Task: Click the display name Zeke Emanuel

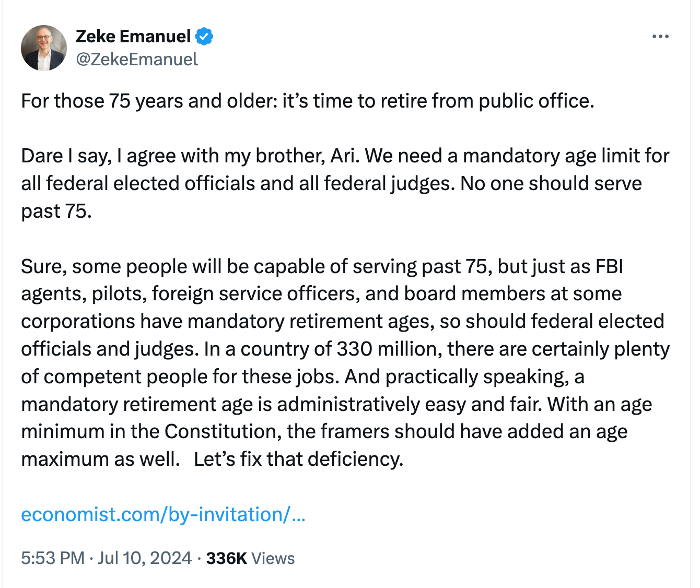Action: tap(133, 36)
